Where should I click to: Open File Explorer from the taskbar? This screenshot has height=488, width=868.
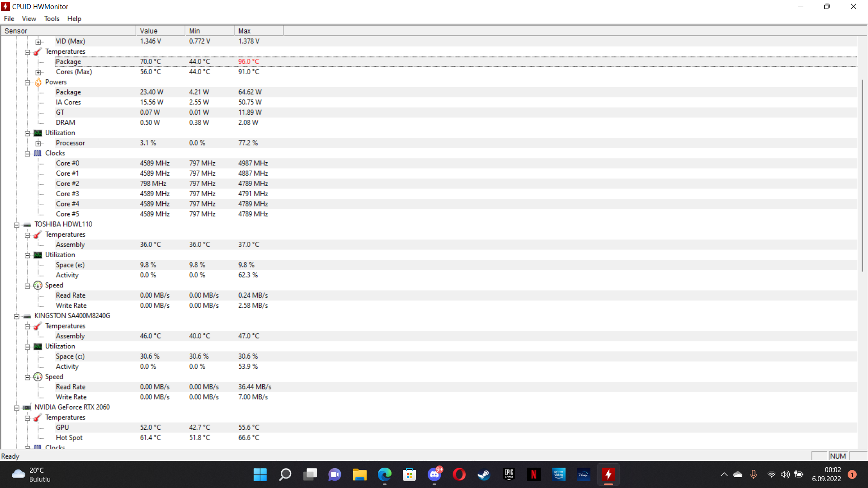pos(359,474)
